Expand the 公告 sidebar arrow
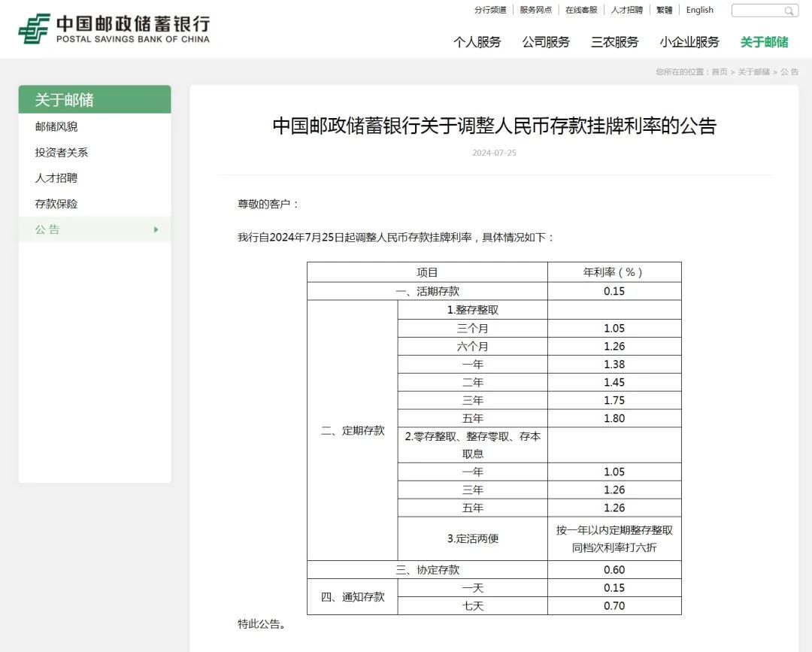812x652 pixels. [x=156, y=229]
